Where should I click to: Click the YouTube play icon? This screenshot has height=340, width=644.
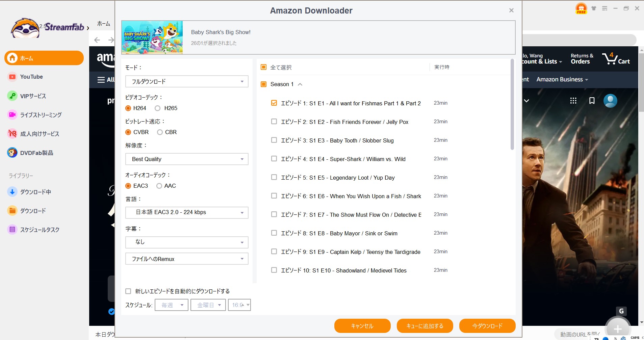click(x=12, y=77)
